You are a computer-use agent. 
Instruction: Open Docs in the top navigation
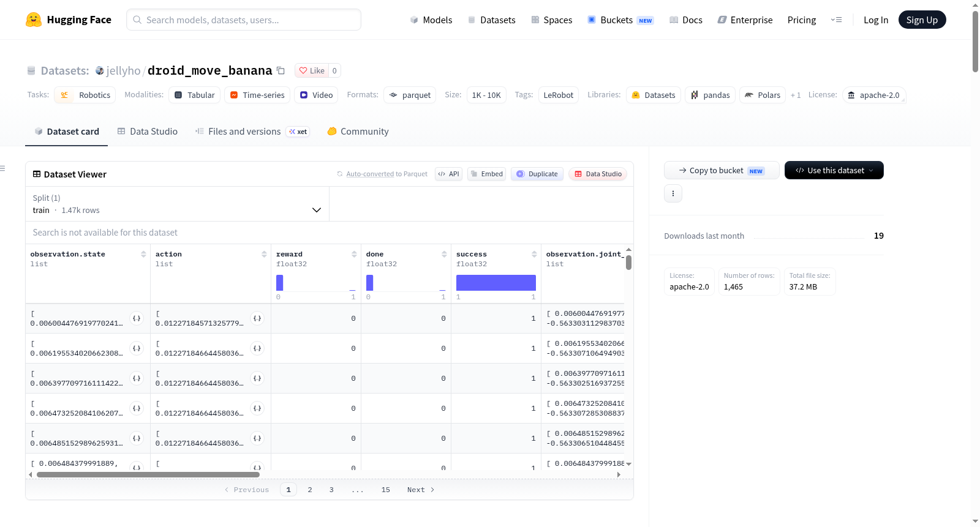coord(686,20)
